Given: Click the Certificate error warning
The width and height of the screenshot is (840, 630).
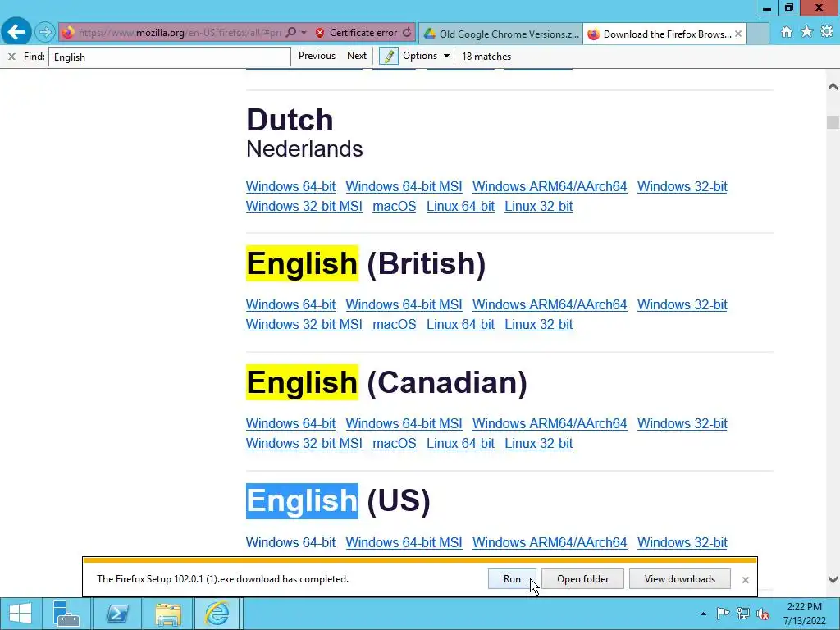Looking at the screenshot, I should point(356,33).
